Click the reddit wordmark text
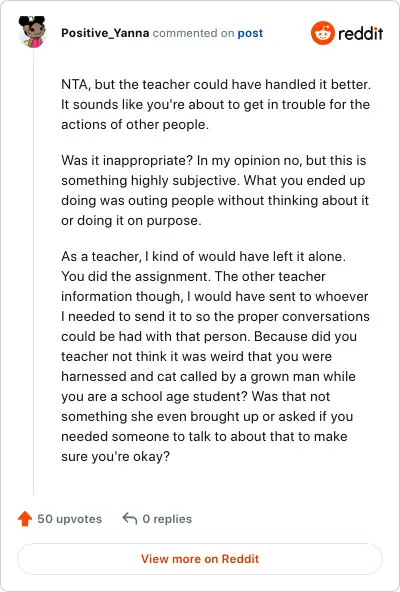Screen dimensions: 400x592 pos(361,33)
